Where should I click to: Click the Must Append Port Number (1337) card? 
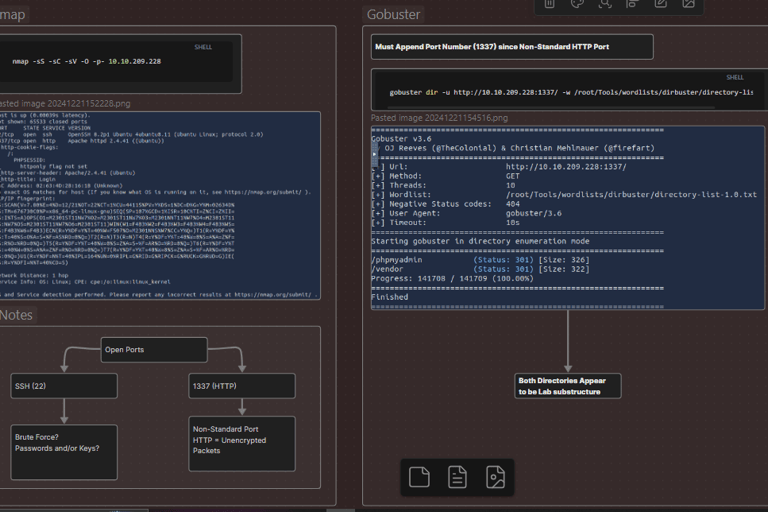pos(511,47)
